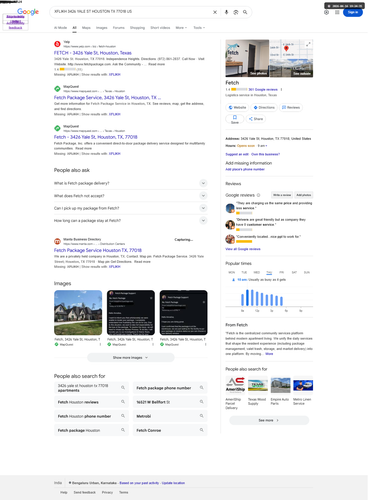The width and height of the screenshot is (372, 500).
Task: Go to Google homepage logo
Action: coord(28,12)
